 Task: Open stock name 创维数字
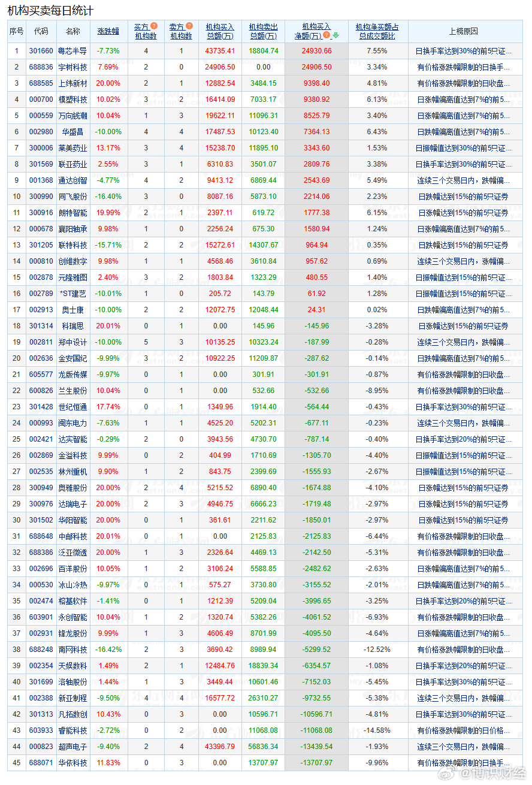click(72, 261)
